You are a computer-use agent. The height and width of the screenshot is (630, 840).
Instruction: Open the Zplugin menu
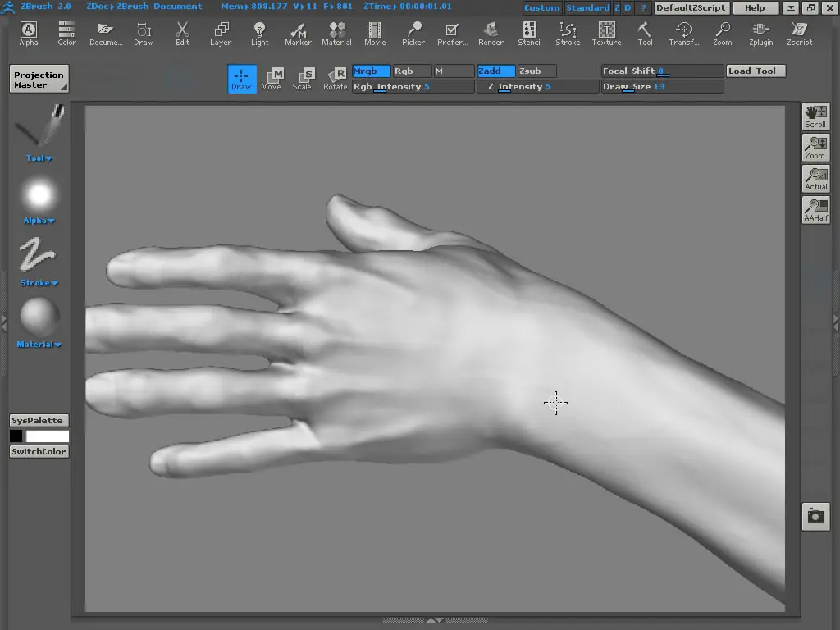760,34
